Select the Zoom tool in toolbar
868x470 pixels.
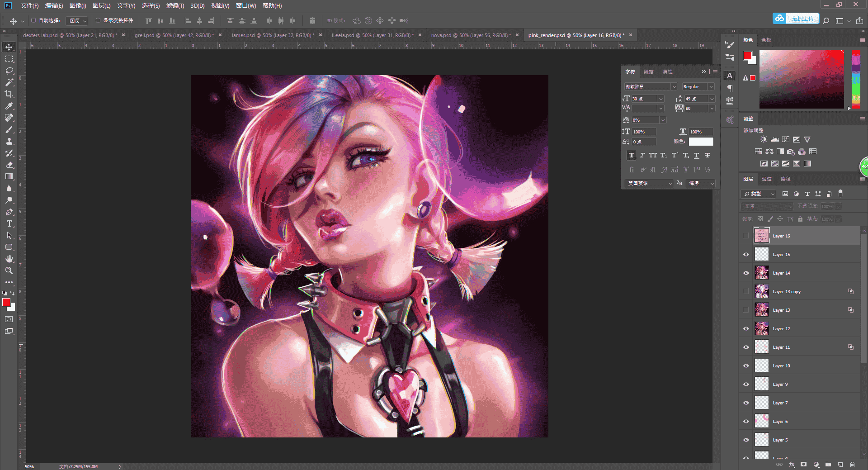(9, 271)
